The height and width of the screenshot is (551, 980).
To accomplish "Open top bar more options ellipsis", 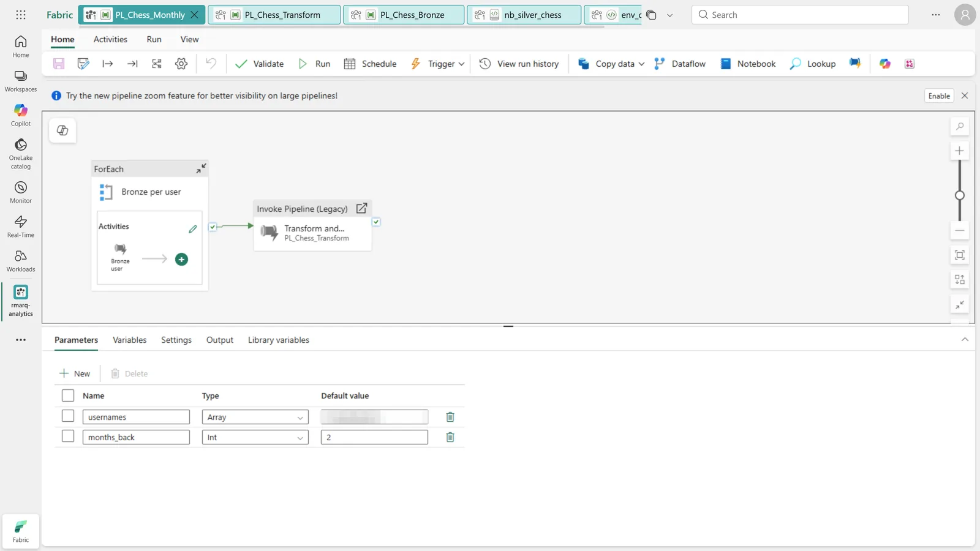I will click(x=935, y=15).
